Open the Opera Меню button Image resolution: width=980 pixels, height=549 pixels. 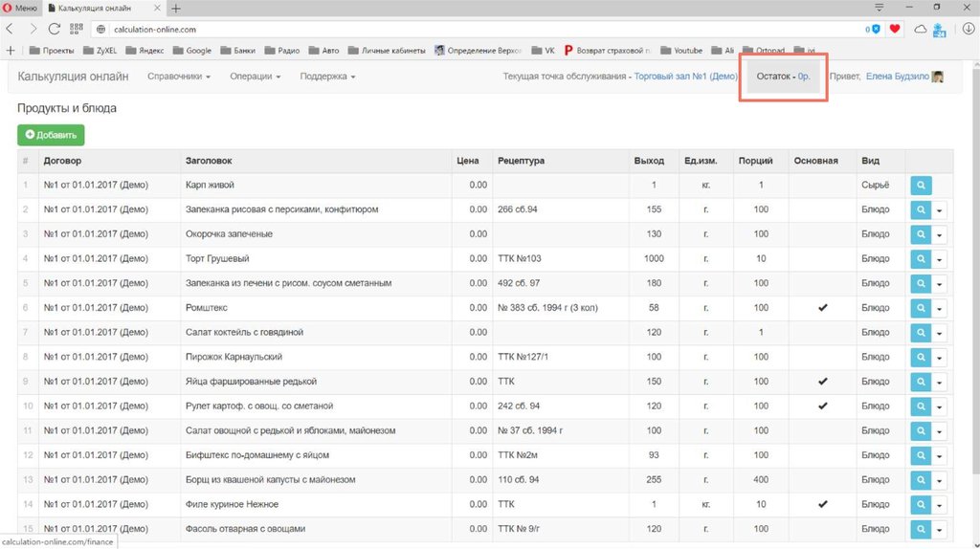(x=21, y=8)
